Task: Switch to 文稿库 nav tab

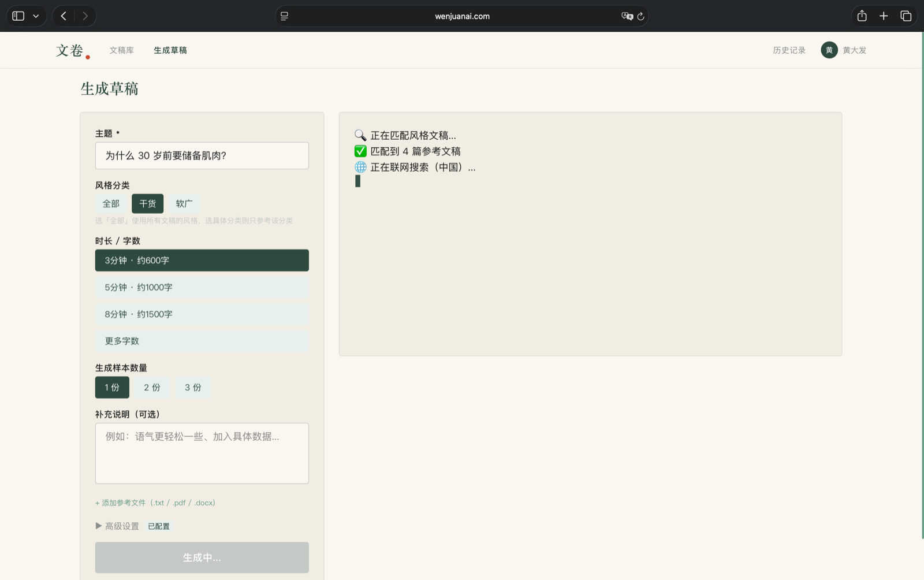Action: (x=122, y=50)
